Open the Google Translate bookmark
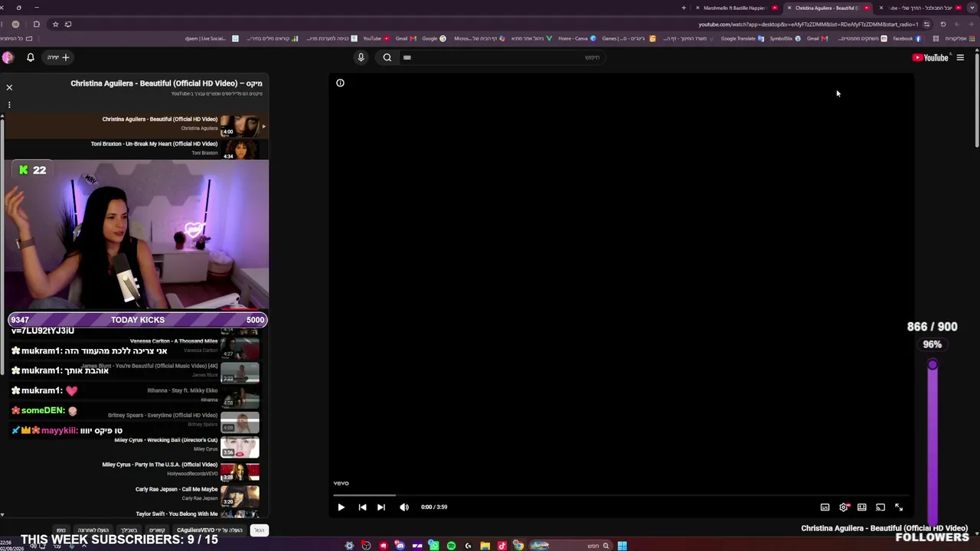The image size is (980, 551). click(x=743, y=38)
